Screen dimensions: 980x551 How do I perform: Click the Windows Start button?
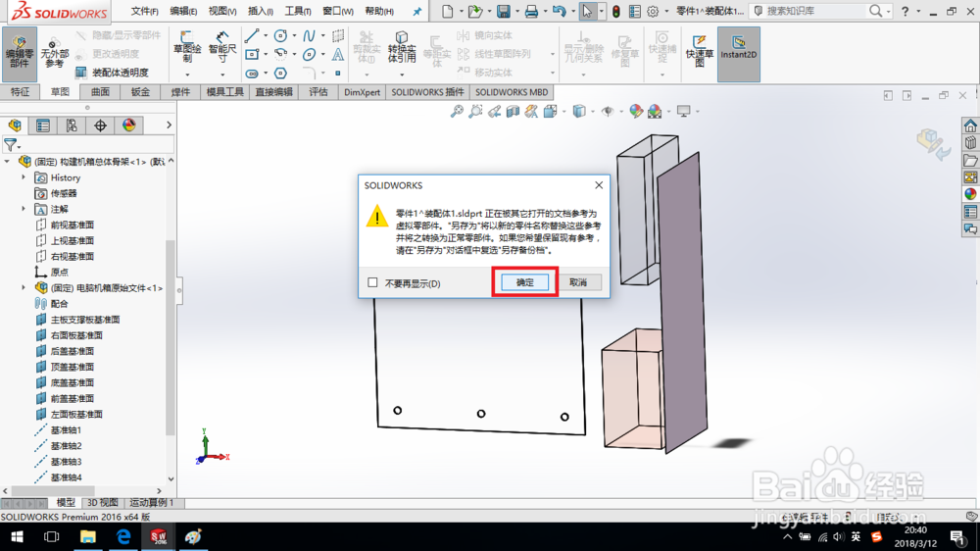point(17,536)
